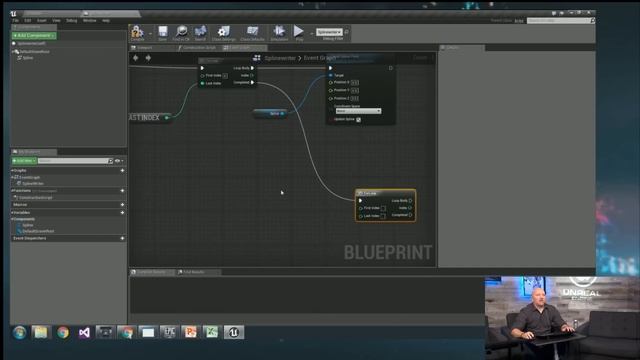This screenshot has height=360, width=640.
Task: Click Event Graph in the breadcrumb
Action: pyautogui.click(x=320, y=58)
